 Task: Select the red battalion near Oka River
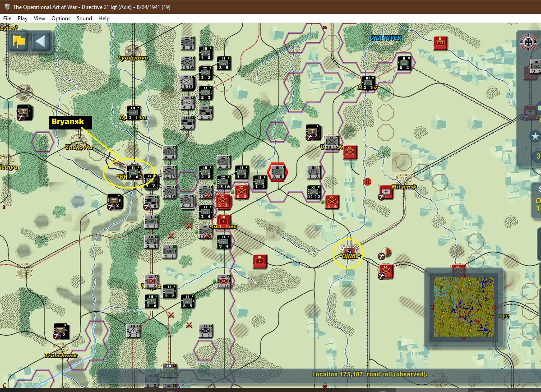[440, 43]
